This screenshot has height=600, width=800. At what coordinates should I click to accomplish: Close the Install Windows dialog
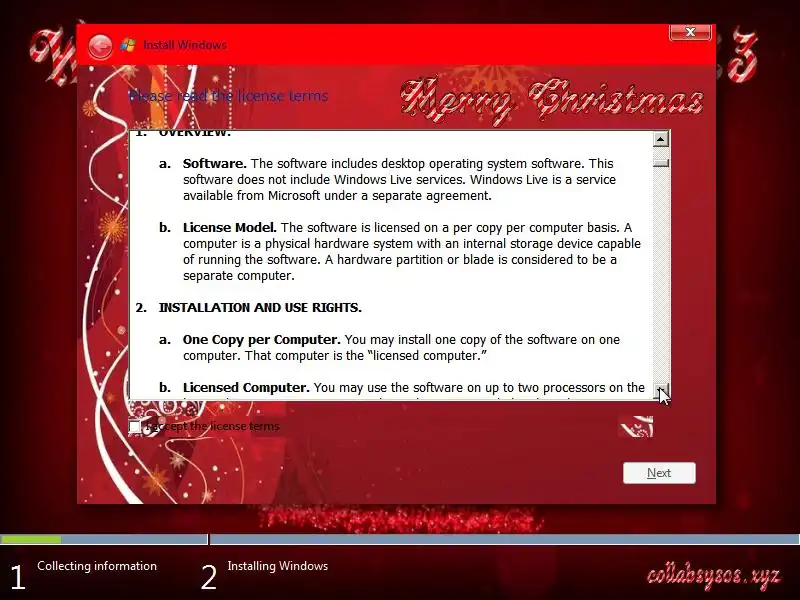click(x=690, y=32)
